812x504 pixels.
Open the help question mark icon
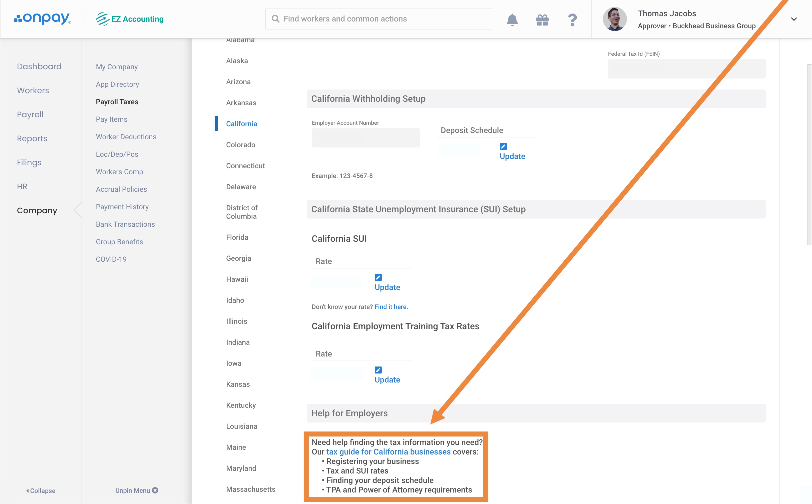pyautogui.click(x=572, y=20)
